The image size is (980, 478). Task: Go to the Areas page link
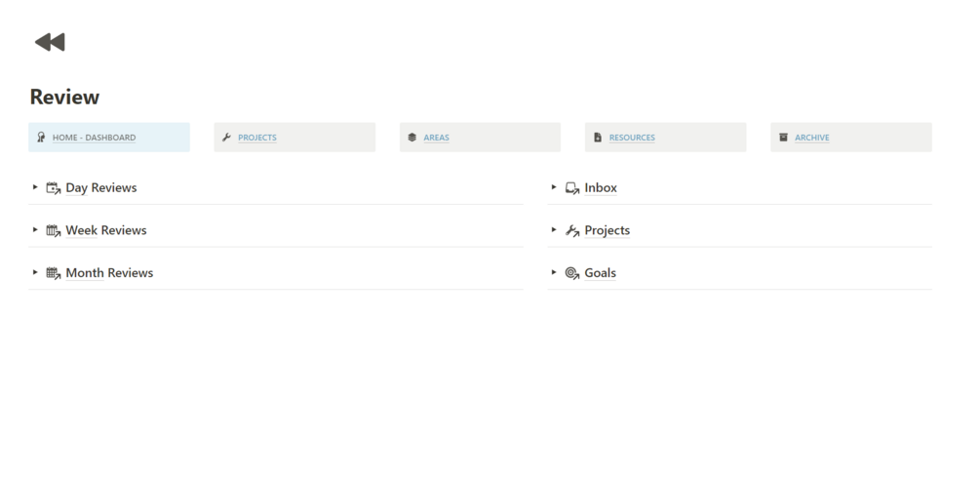[x=436, y=138]
